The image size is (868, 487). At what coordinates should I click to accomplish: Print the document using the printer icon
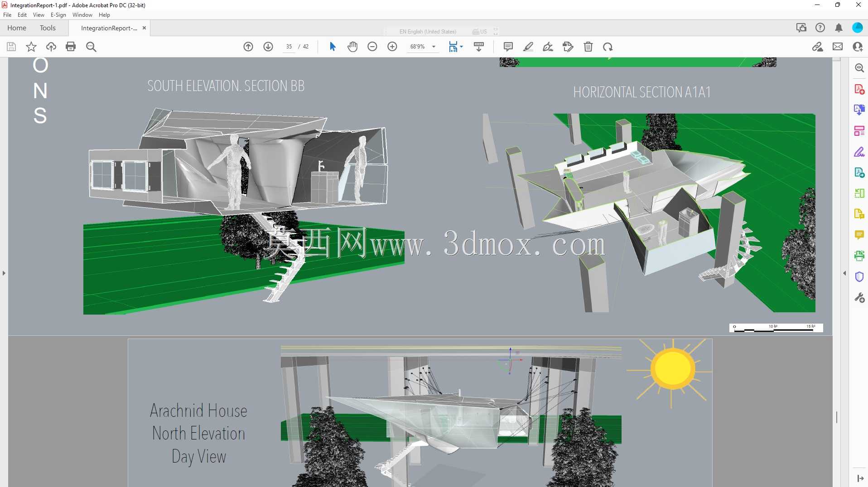click(x=71, y=47)
